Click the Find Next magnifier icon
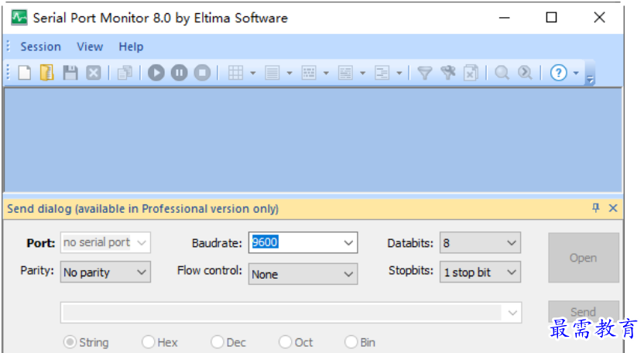Viewport: 644px width, 353px height. coord(525,73)
